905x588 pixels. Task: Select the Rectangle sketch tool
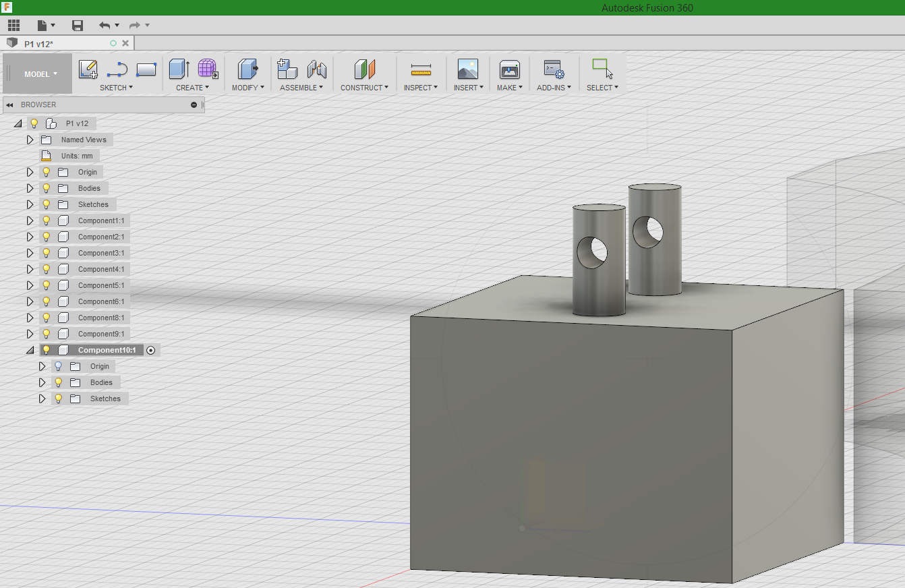(146, 69)
